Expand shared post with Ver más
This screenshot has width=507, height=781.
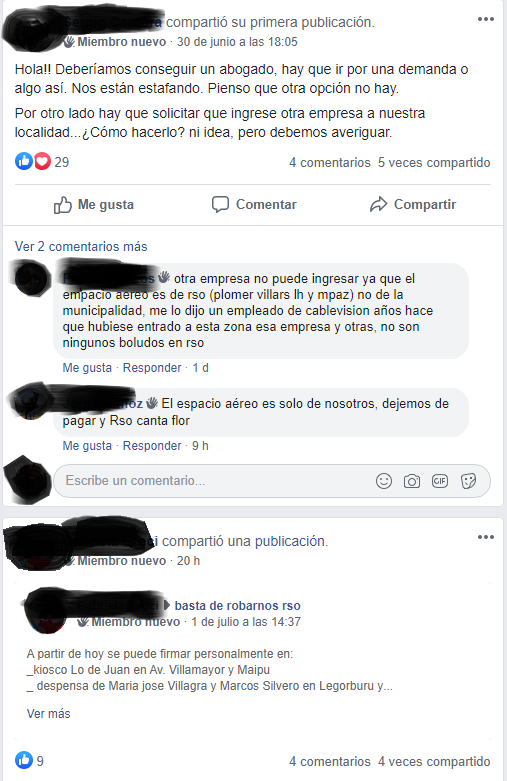[48, 714]
